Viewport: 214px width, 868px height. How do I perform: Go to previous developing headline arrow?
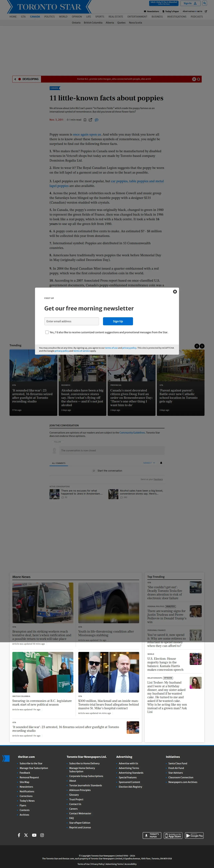click(15, 79)
